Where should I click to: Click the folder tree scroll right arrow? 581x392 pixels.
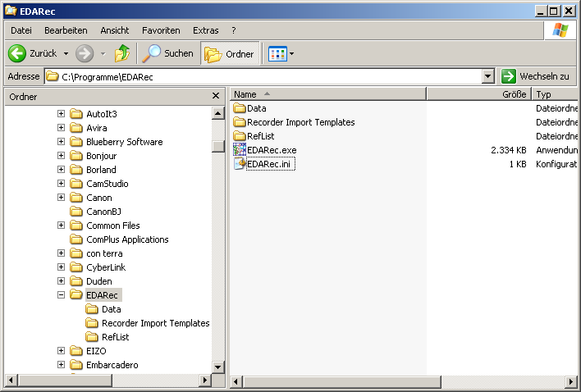point(205,380)
